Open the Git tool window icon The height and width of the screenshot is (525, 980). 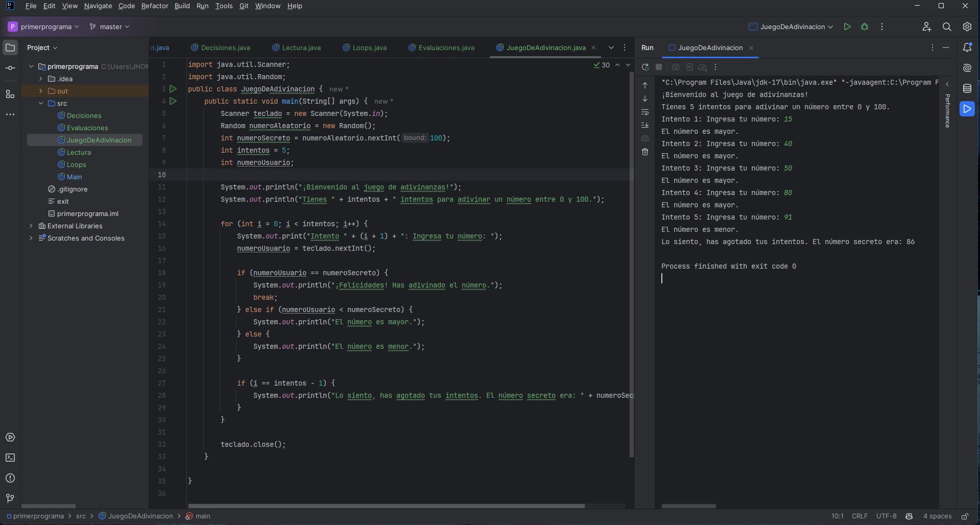tap(10, 498)
